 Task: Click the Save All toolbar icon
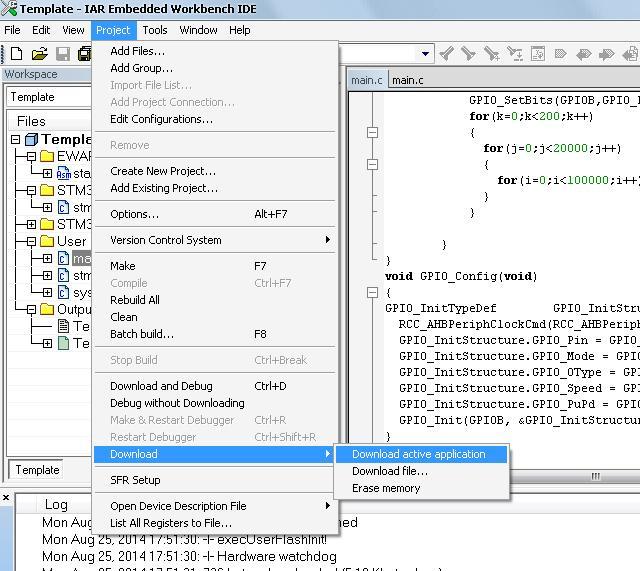[85, 53]
